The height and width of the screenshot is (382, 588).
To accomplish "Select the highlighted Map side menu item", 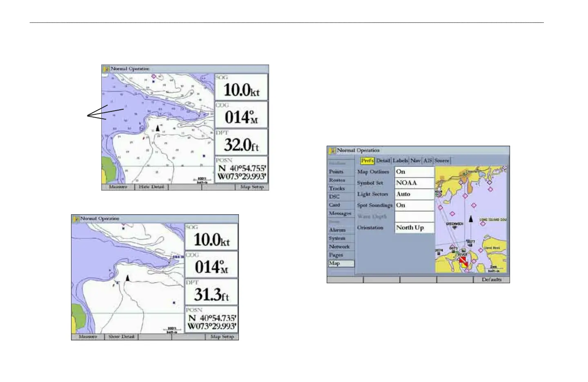I will pos(341,264).
